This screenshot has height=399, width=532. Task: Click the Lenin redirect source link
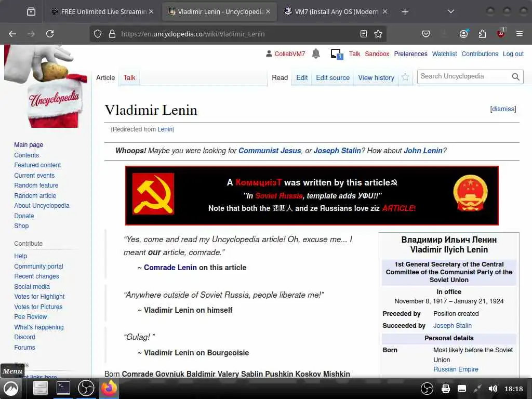[165, 129]
